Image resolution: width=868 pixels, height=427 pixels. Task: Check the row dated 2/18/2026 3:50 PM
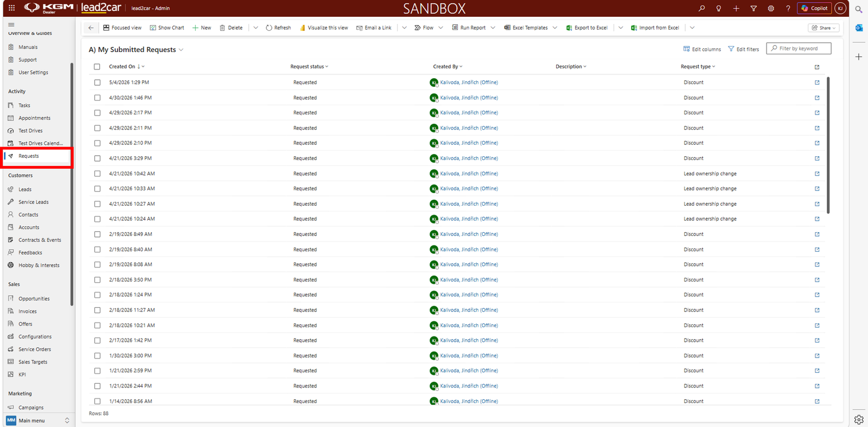97,280
